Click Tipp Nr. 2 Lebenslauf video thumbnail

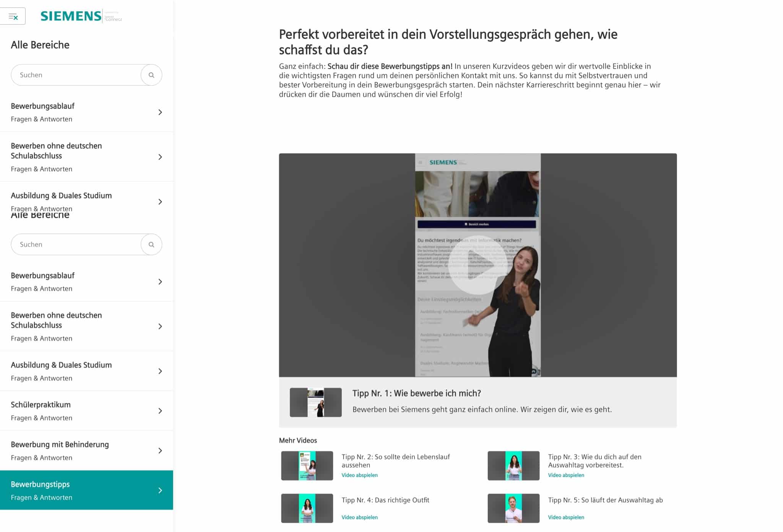307,466
